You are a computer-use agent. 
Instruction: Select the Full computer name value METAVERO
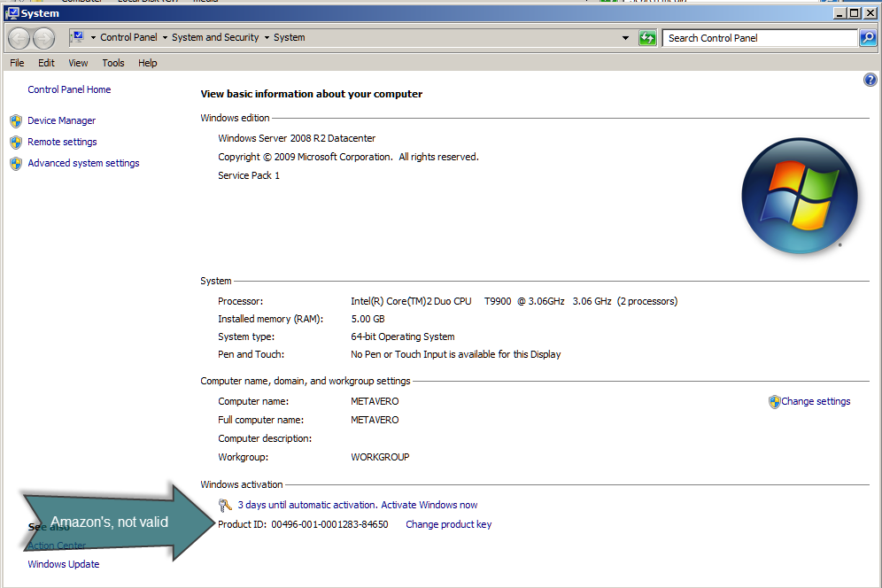375,420
